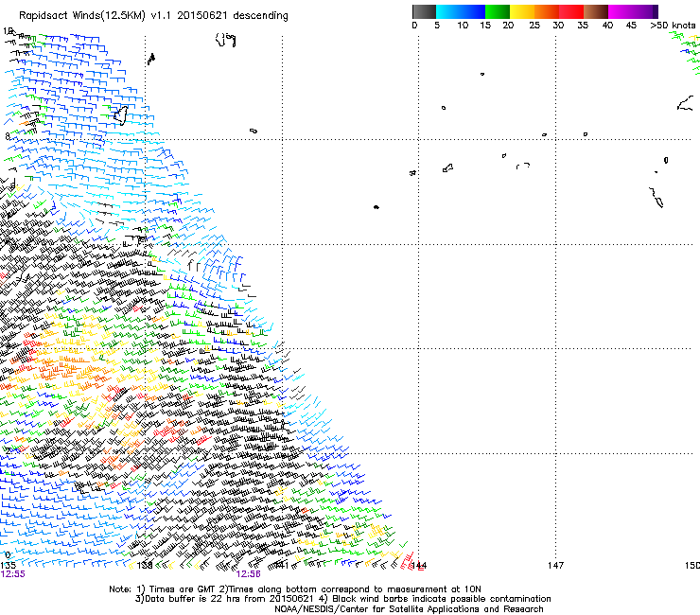Click the ">50 knots" legend label
The image size is (700, 615).
tap(673, 26)
